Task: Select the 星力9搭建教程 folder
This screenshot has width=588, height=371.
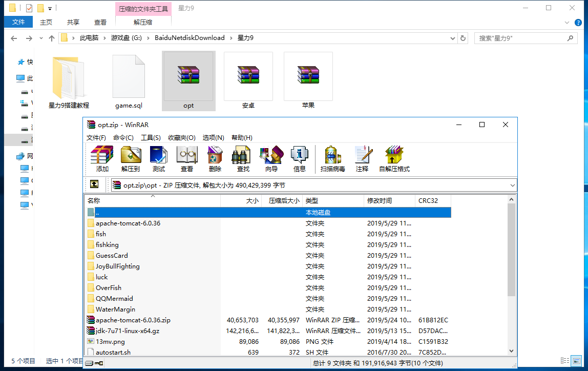Action: point(69,81)
